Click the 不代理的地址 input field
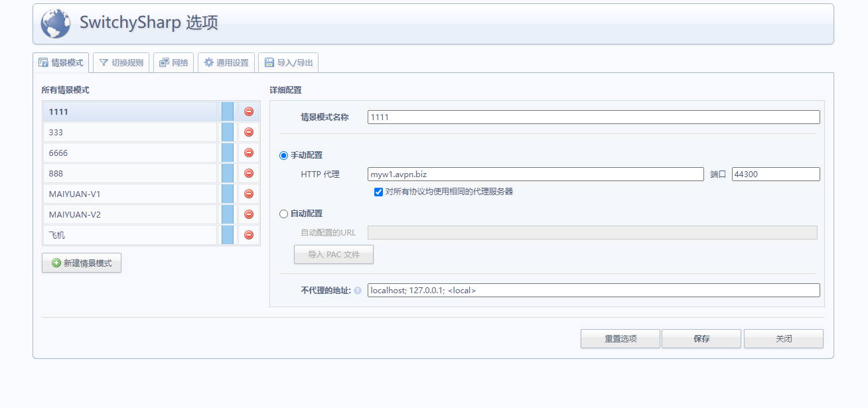 (594, 290)
